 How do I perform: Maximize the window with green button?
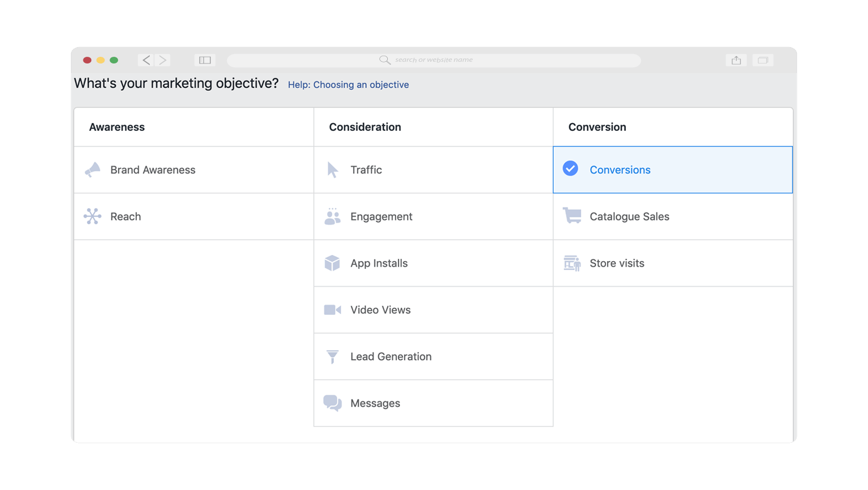114,60
